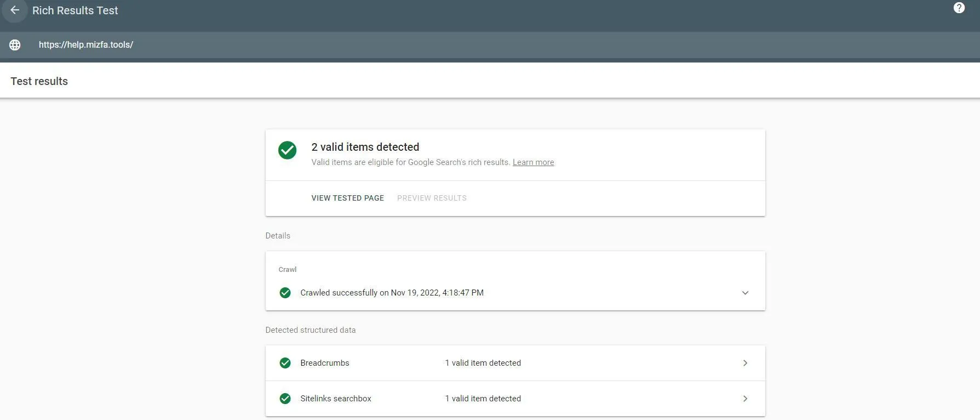Image resolution: width=980 pixels, height=420 pixels.
Task: Open Breadcrumbs details with right chevron
Action: click(745, 363)
